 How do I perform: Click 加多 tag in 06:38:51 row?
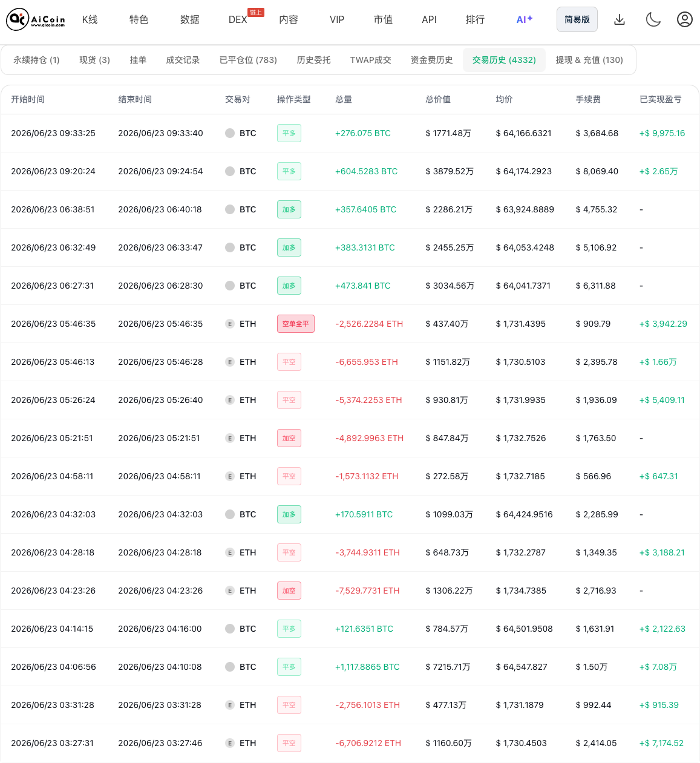(289, 209)
